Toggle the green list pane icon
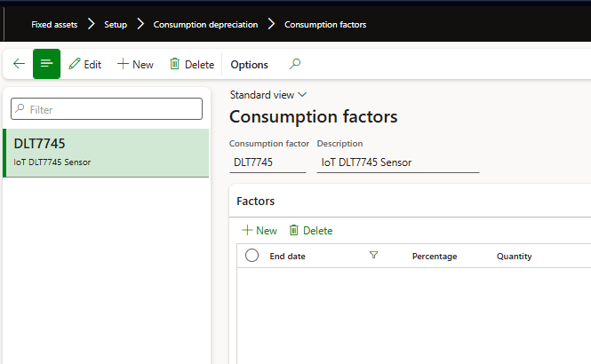This screenshot has width=591, height=364. click(x=46, y=64)
